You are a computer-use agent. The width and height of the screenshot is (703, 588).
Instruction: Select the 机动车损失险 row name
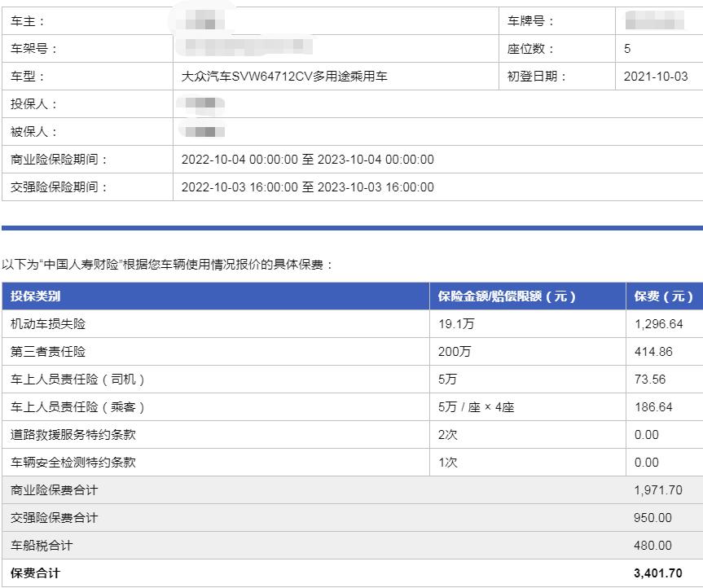point(48,324)
